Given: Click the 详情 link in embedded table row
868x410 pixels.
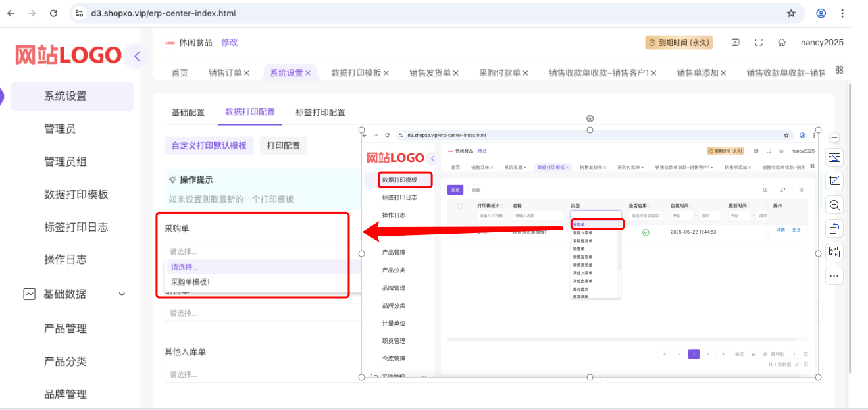Looking at the screenshot, I should 780,230.
